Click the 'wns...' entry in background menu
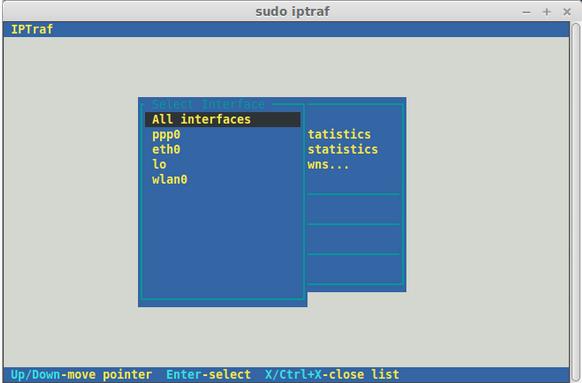Screen dimensions: 582x383 tap(328, 164)
